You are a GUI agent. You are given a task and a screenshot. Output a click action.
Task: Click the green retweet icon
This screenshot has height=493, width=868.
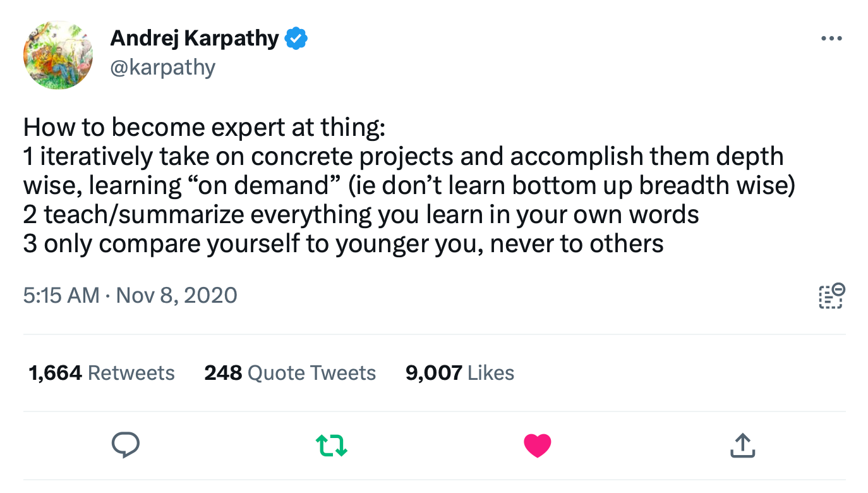tap(330, 445)
